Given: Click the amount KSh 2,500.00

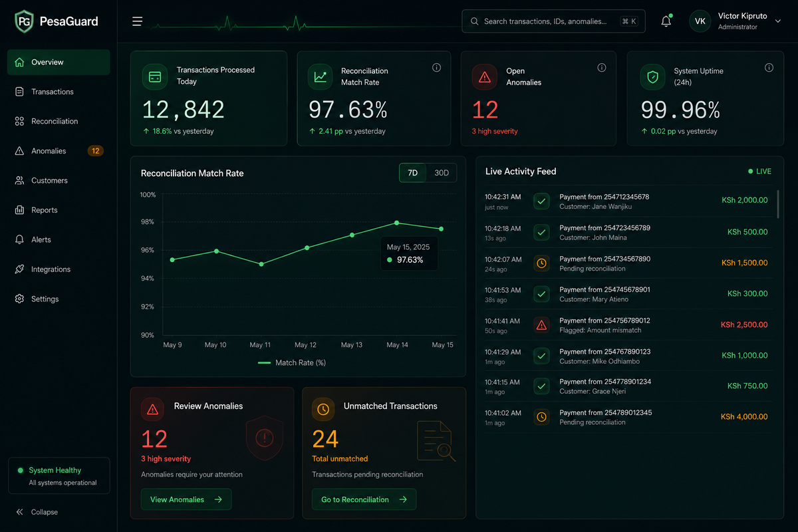Looking at the screenshot, I should coord(744,325).
